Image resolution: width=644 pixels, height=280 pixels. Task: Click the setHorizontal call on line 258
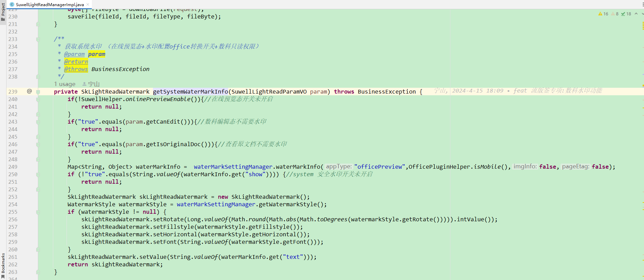[x=175, y=234]
